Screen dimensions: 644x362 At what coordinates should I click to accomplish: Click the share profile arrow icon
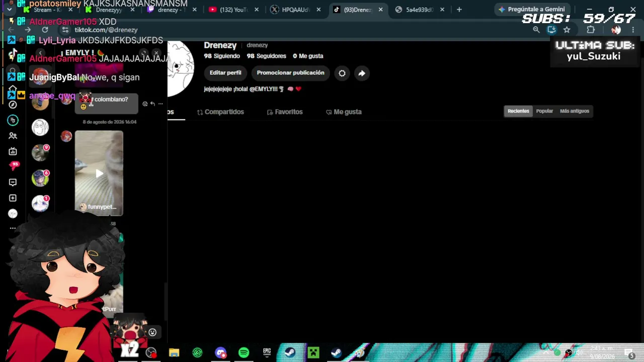tap(362, 73)
